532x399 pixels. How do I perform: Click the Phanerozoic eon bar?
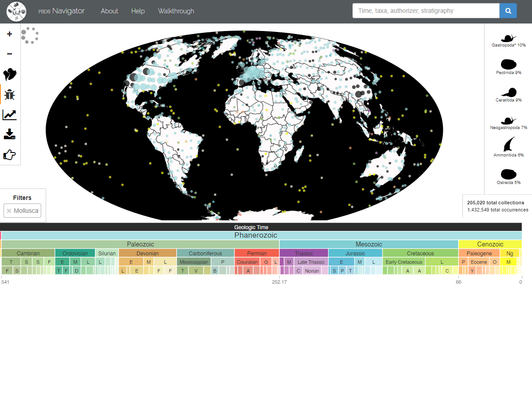tap(262, 235)
